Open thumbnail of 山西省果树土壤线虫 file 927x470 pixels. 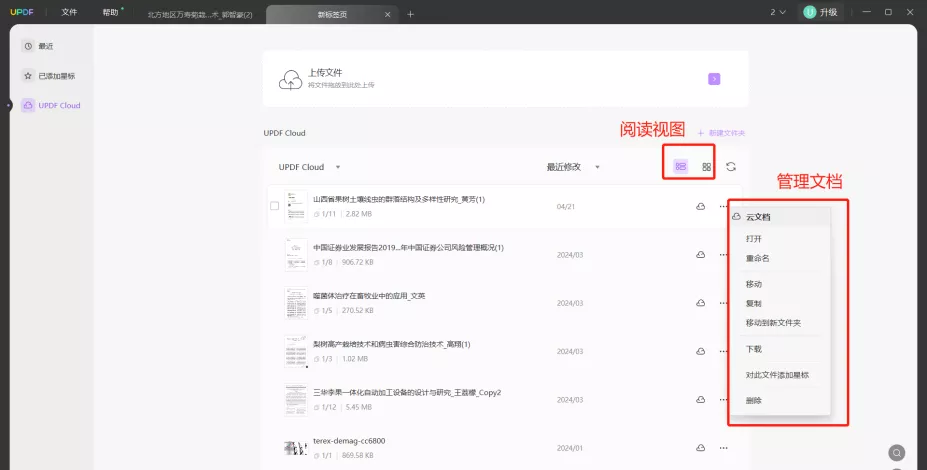296,206
